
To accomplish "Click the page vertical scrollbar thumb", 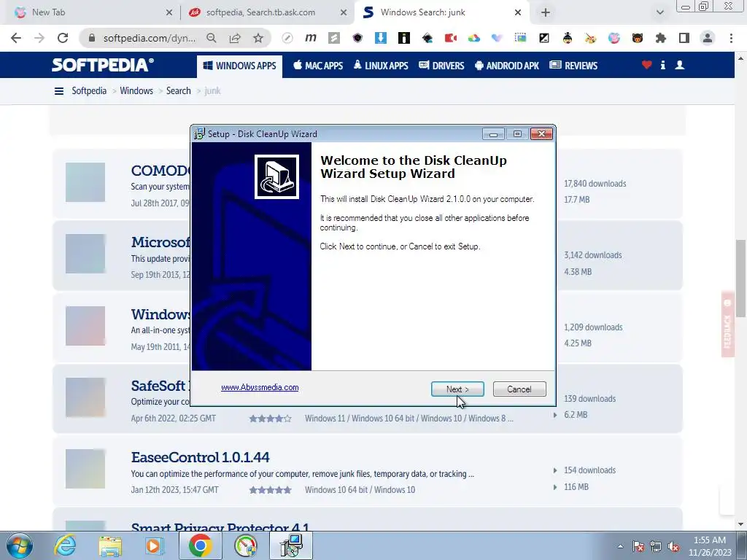I will click(741, 278).
